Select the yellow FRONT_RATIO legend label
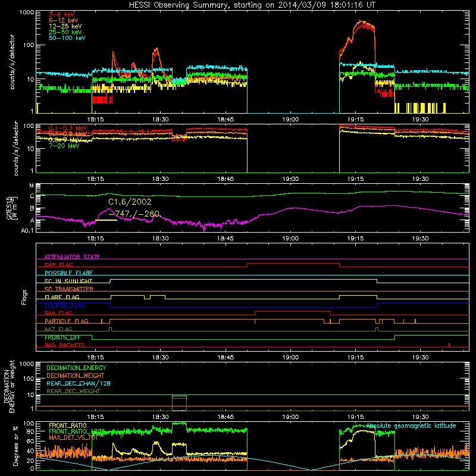The height and width of the screenshot is (476, 476). point(68,425)
